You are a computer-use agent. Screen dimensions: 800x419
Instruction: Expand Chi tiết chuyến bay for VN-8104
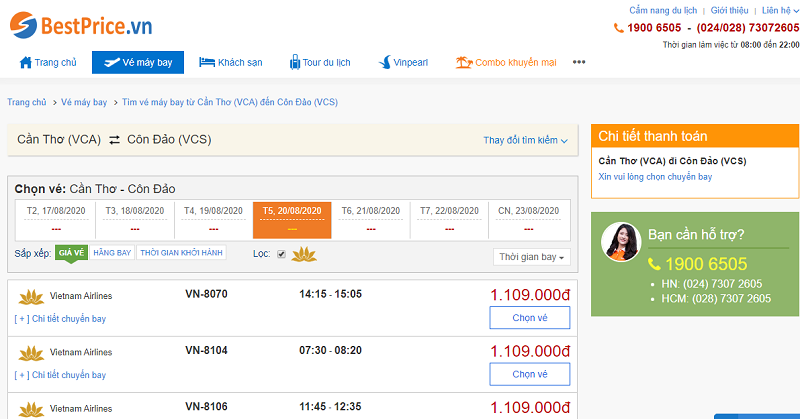click(x=60, y=375)
